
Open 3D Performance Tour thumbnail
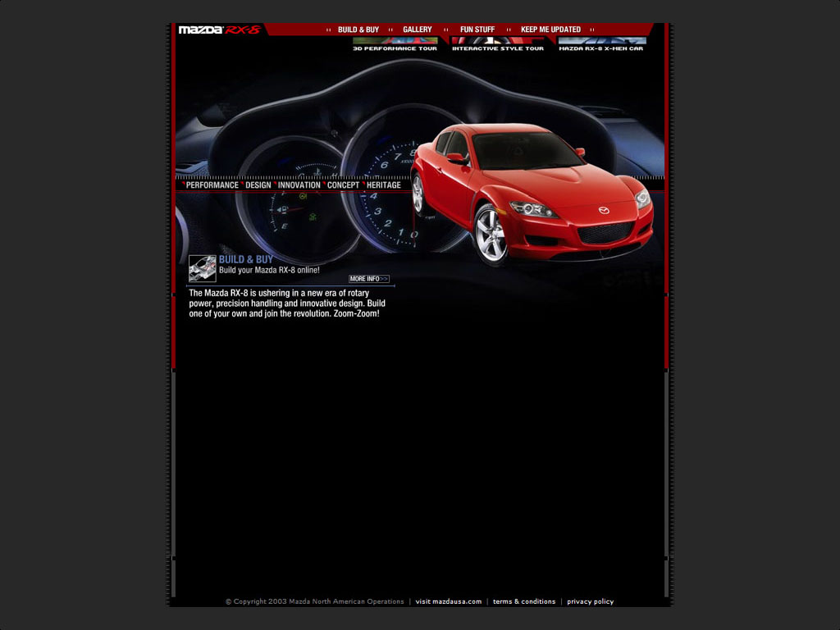click(x=395, y=44)
